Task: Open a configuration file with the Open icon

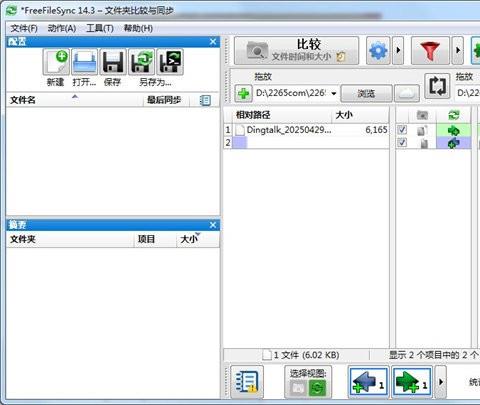Action: point(85,62)
